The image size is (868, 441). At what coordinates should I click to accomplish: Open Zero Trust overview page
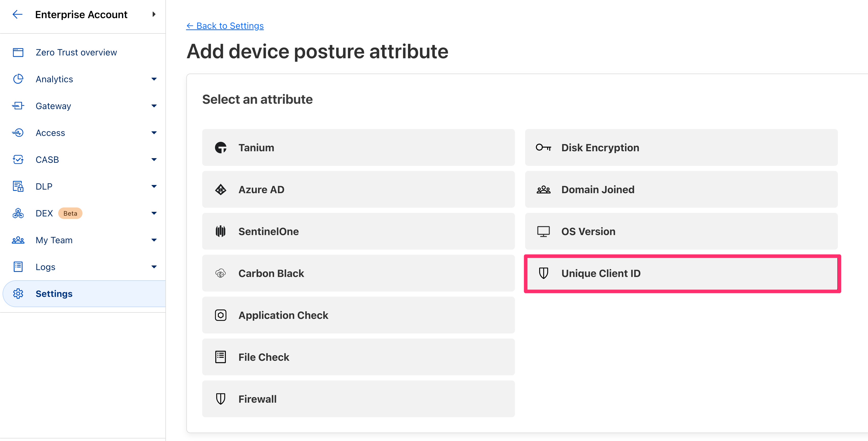76,53
